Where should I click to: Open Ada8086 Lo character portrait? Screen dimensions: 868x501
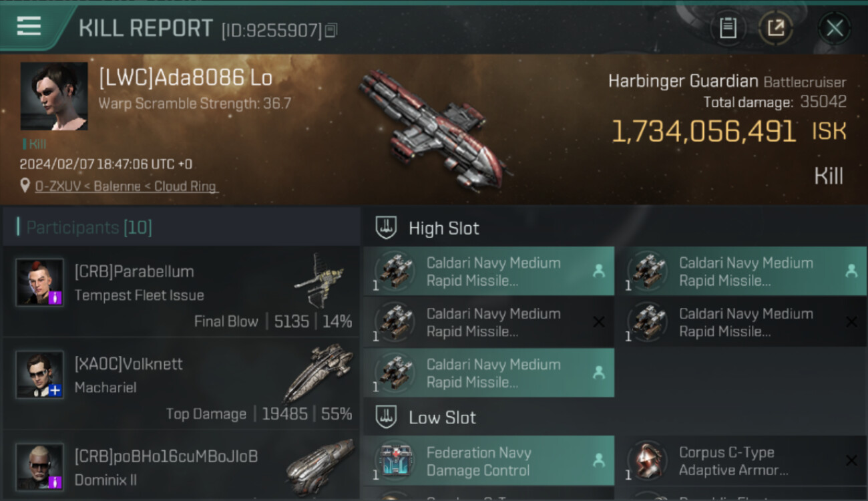click(x=54, y=96)
